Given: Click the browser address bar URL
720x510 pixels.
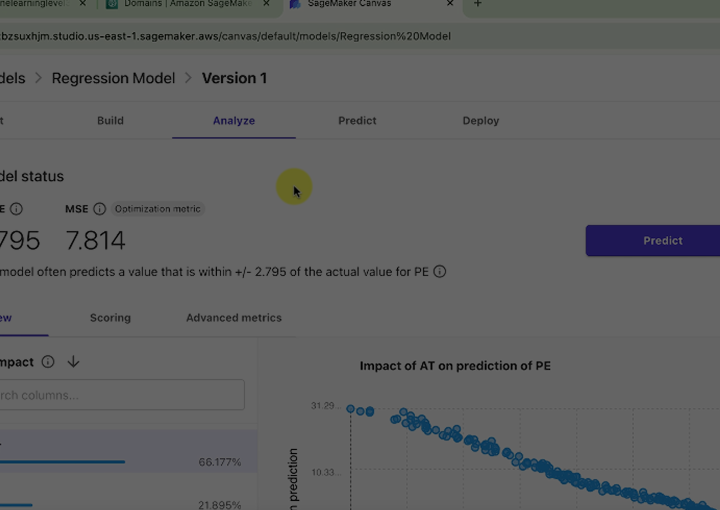Looking at the screenshot, I should point(225,36).
